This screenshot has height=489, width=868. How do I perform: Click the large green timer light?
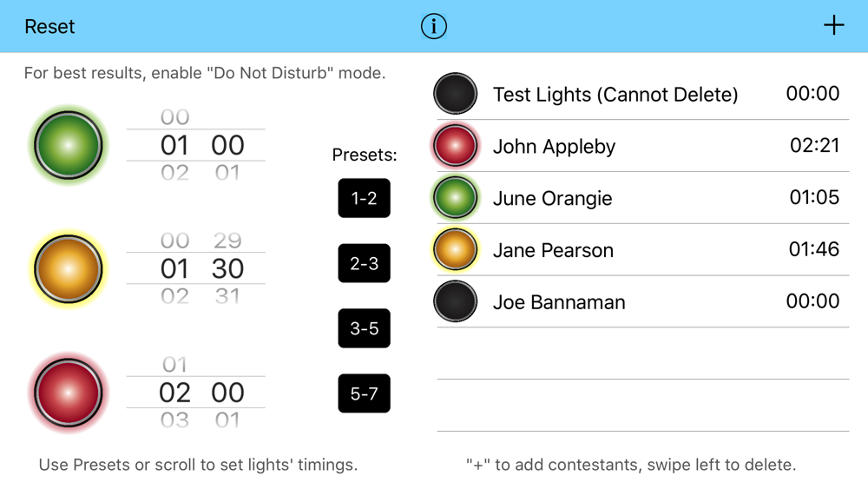[x=69, y=145]
